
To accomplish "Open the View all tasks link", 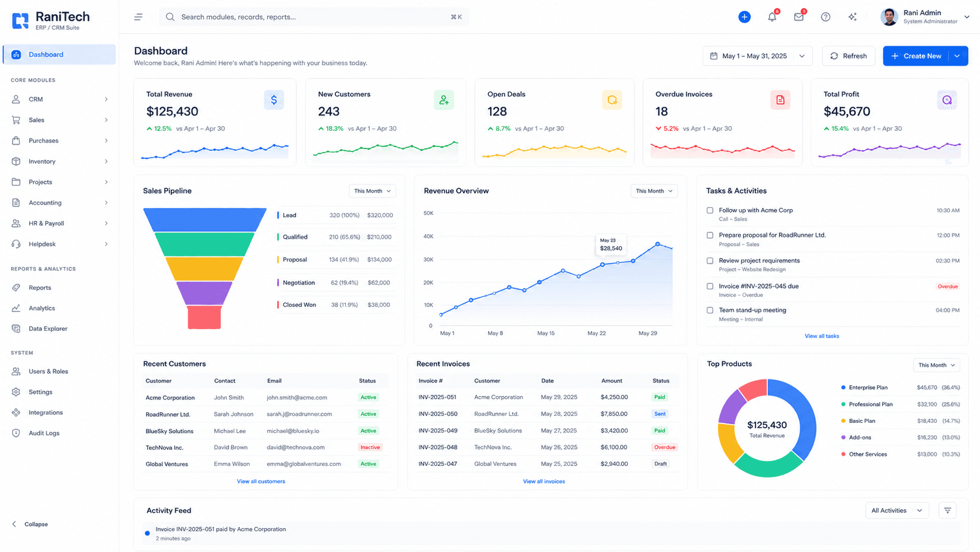I will point(822,336).
